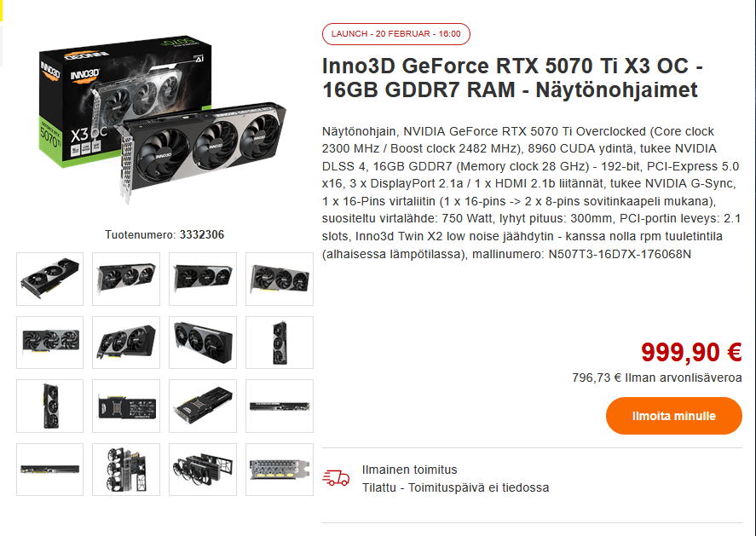Select the three-fan disassembled view thumbnail
Screen dimensions: 756x536
(x=126, y=469)
